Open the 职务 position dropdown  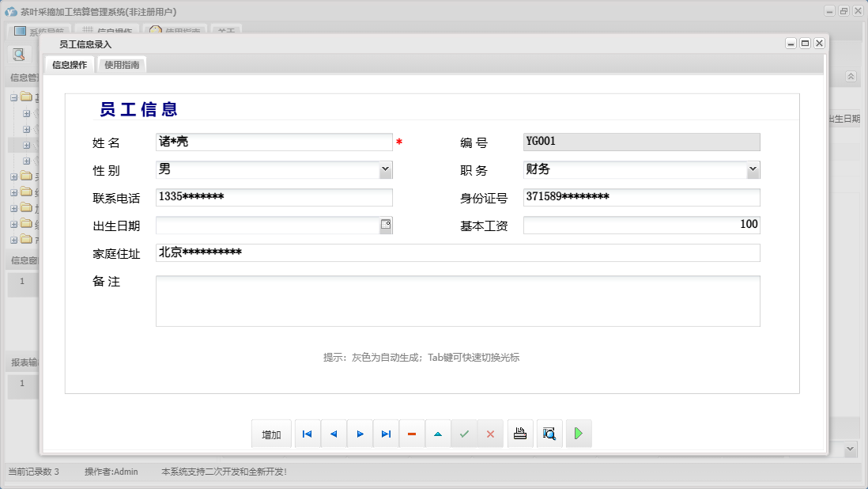click(752, 169)
